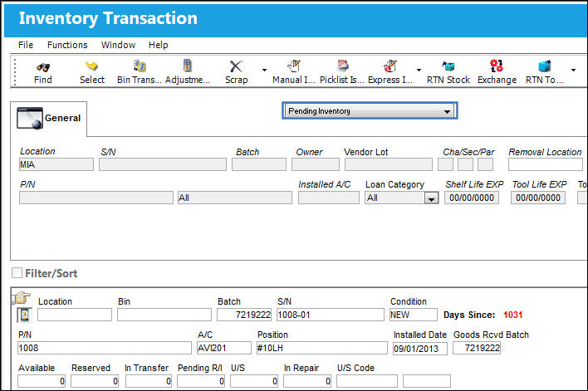Open the File menu
This screenshot has height=391, width=588.
[x=26, y=45]
